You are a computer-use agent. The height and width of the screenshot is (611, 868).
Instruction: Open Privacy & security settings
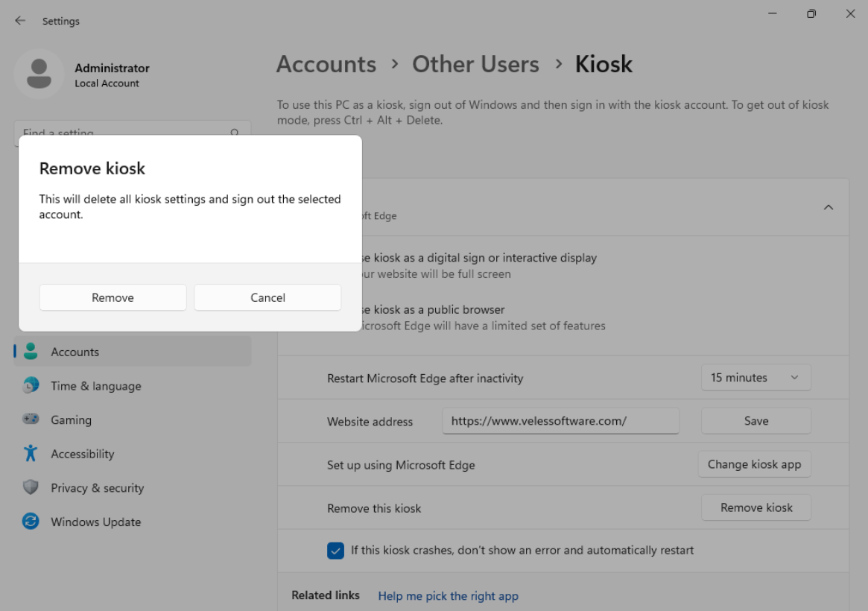(x=133, y=487)
